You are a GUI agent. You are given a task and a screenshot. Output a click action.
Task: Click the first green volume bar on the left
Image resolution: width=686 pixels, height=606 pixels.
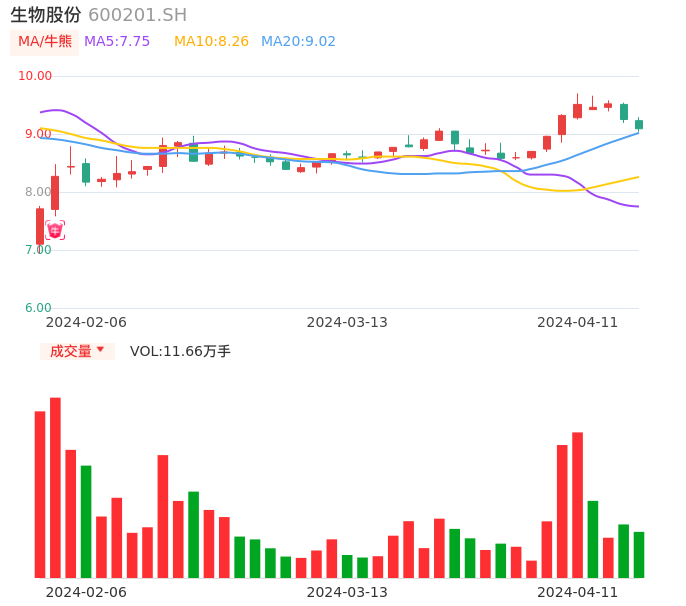pos(86,522)
